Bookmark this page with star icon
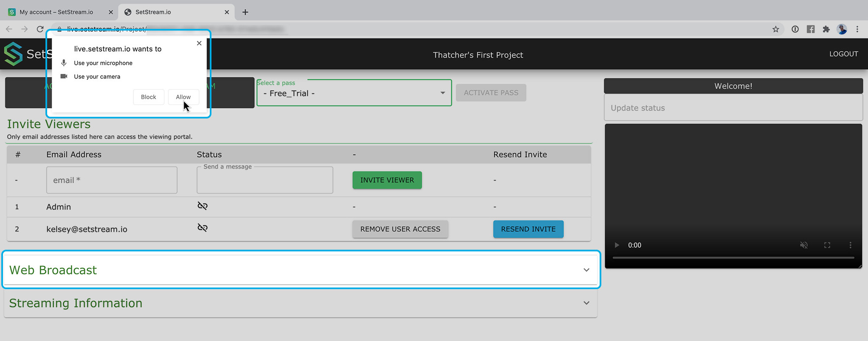Screen dimensions: 868x341 pyautogui.click(x=775, y=29)
